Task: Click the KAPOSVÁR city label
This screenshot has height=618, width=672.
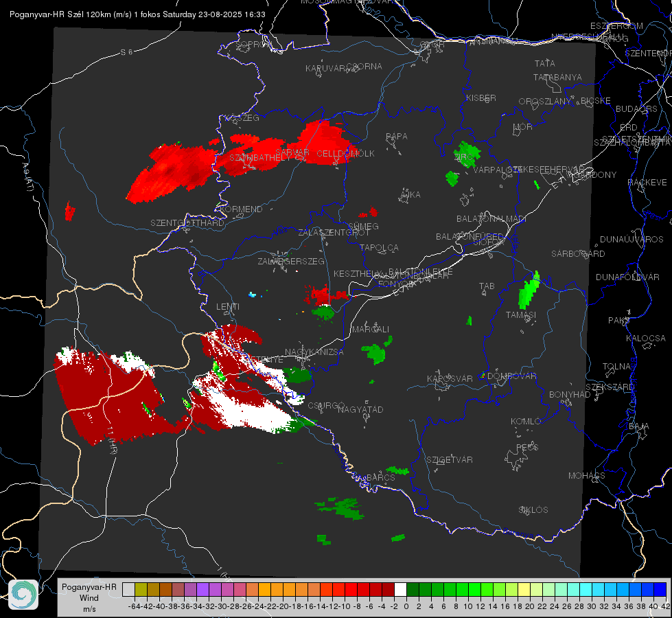Action: click(x=450, y=378)
